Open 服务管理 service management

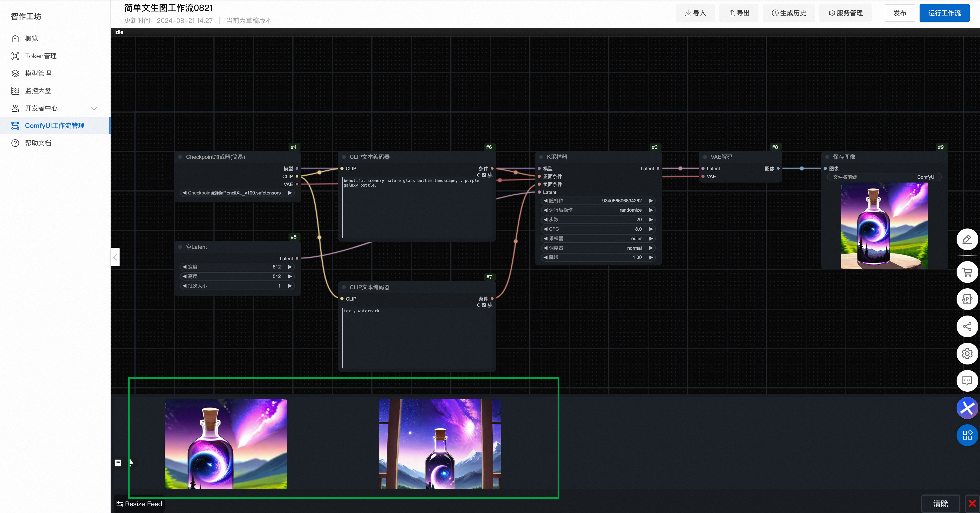click(845, 13)
